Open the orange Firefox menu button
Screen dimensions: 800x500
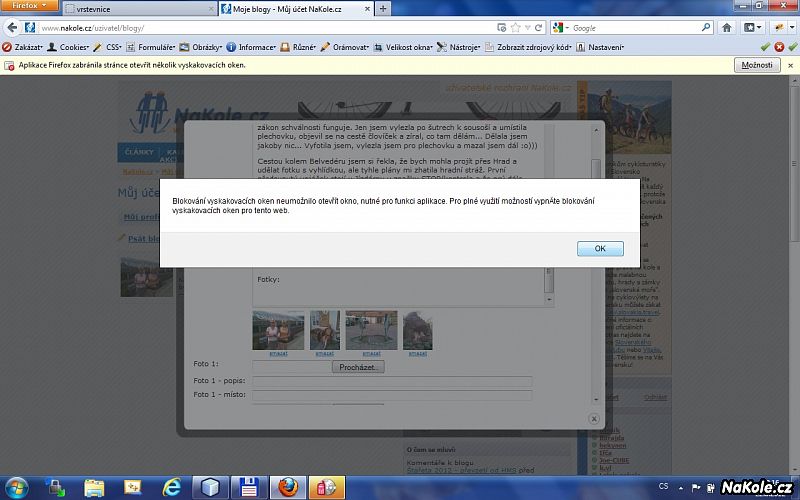[x=30, y=6]
